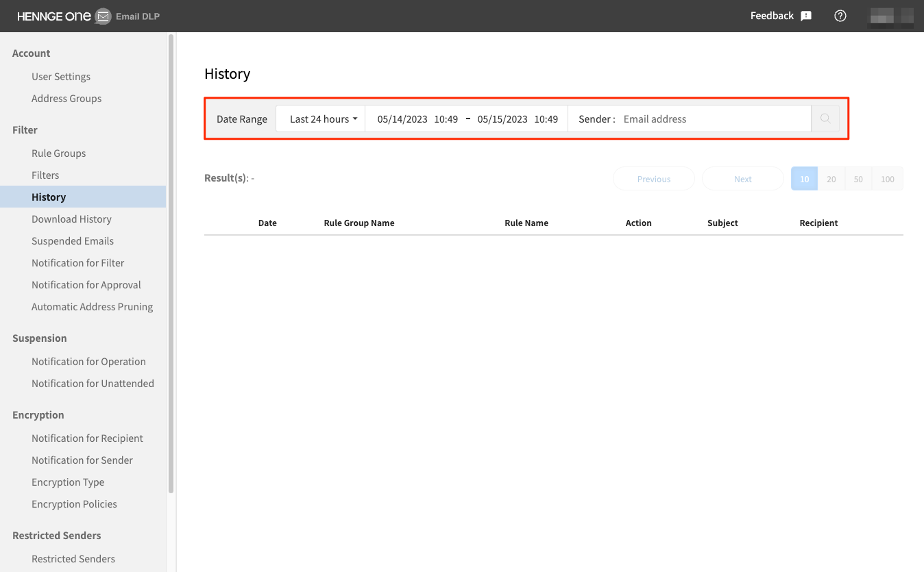Click the Previous page button
Image resolution: width=924 pixels, height=572 pixels.
point(654,179)
